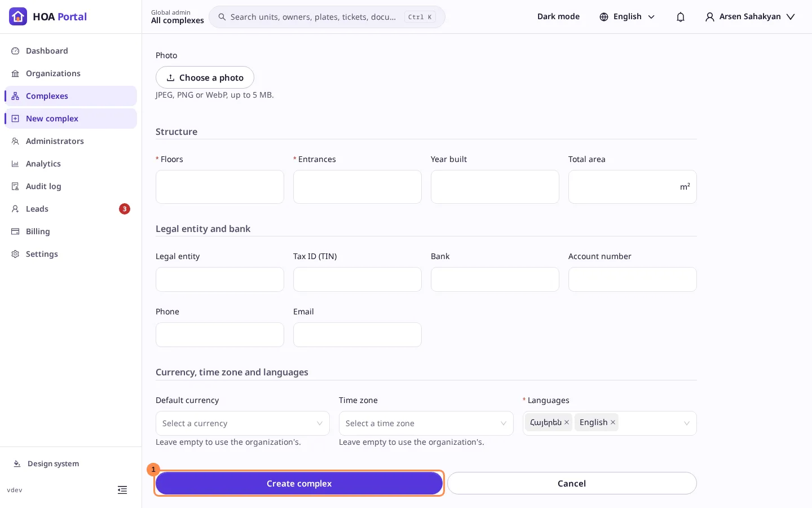Open Leads in the sidebar
The width and height of the screenshot is (812, 508).
(71, 209)
